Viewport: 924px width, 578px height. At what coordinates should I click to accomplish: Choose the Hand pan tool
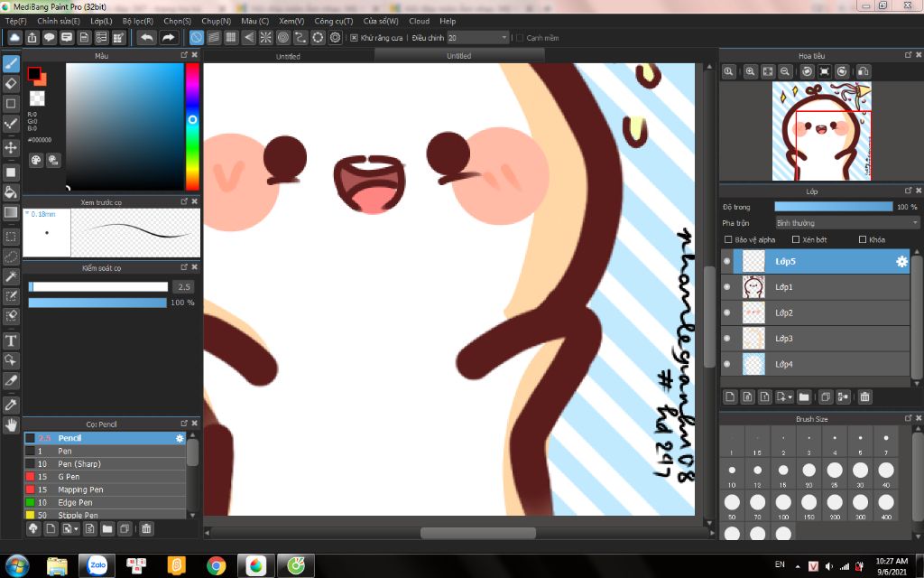(x=12, y=424)
